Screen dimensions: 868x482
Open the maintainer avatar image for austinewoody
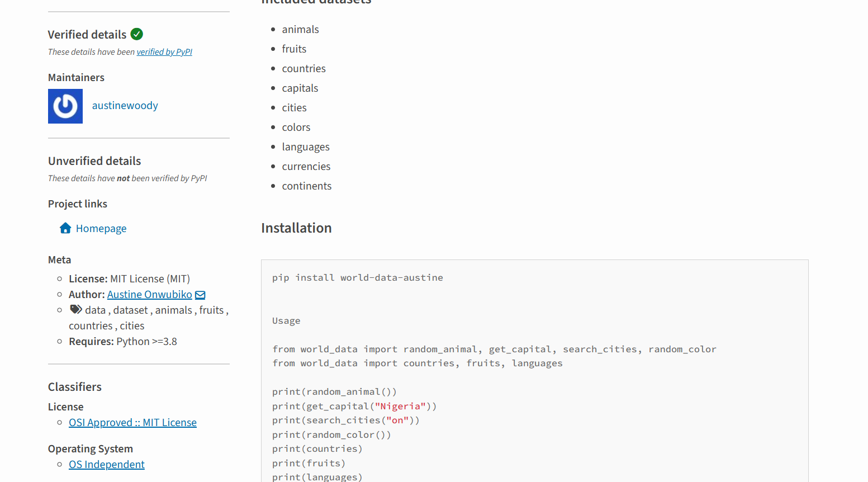pyautogui.click(x=65, y=106)
